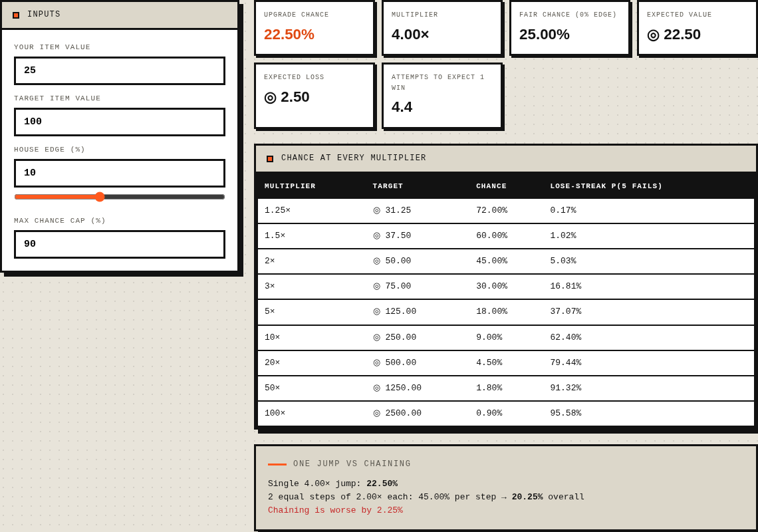758x532 pixels.
Task: Select the 20× multiplier row cell
Action: coord(272,362)
